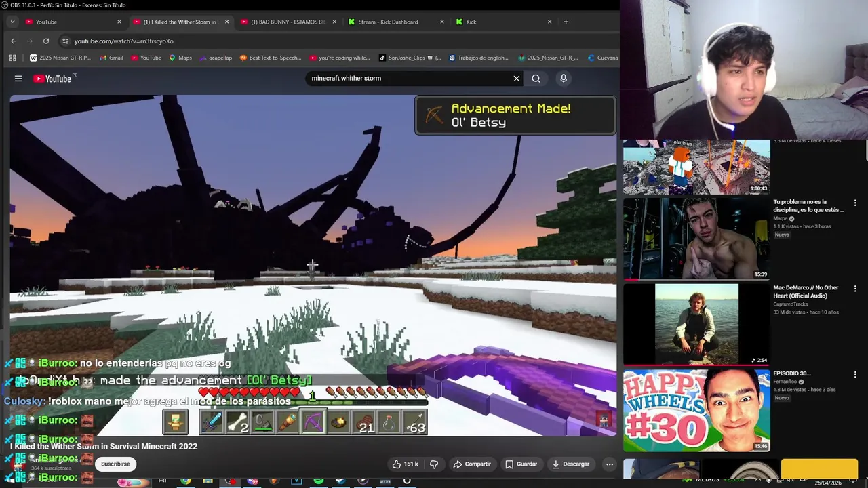Open Mac DeMarco thumbnail lasting 2:54
Viewport: 868px width, 488px height.
click(x=696, y=324)
